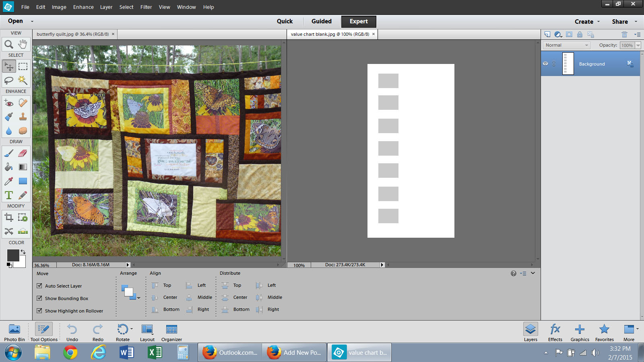Image resolution: width=644 pixels, height=362 pixels.
Task: Expand the Opacity value dropdown arrow
Action: (x=638, y=45)
